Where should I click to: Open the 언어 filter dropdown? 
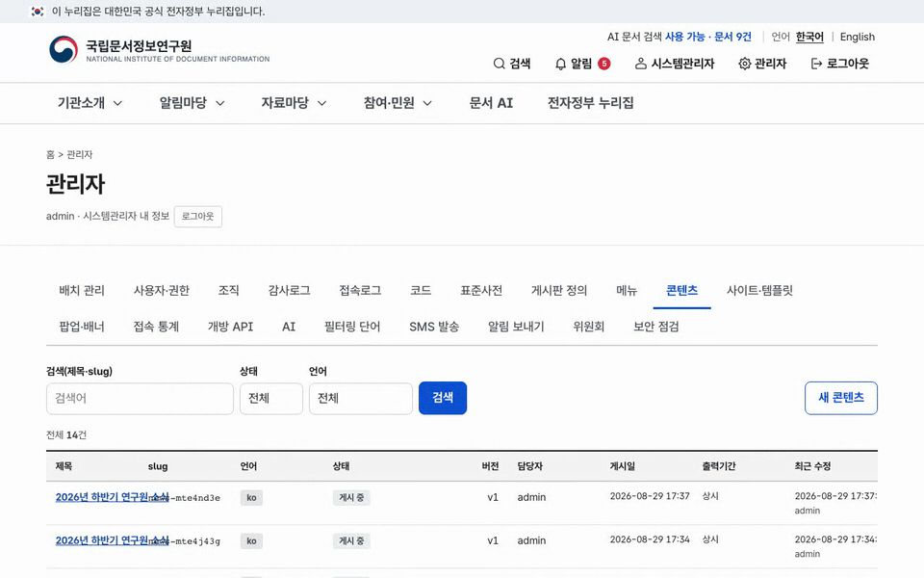[x=361, y=398]
